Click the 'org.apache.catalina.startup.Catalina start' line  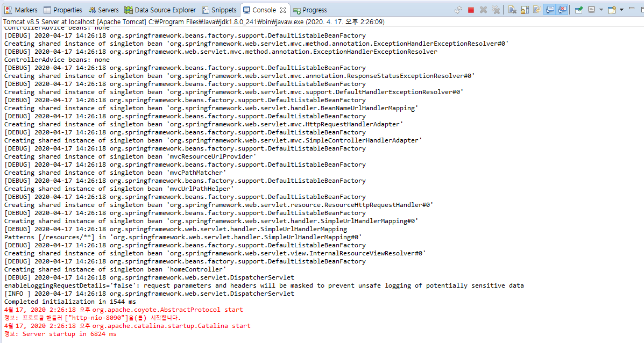click(128, 326)
